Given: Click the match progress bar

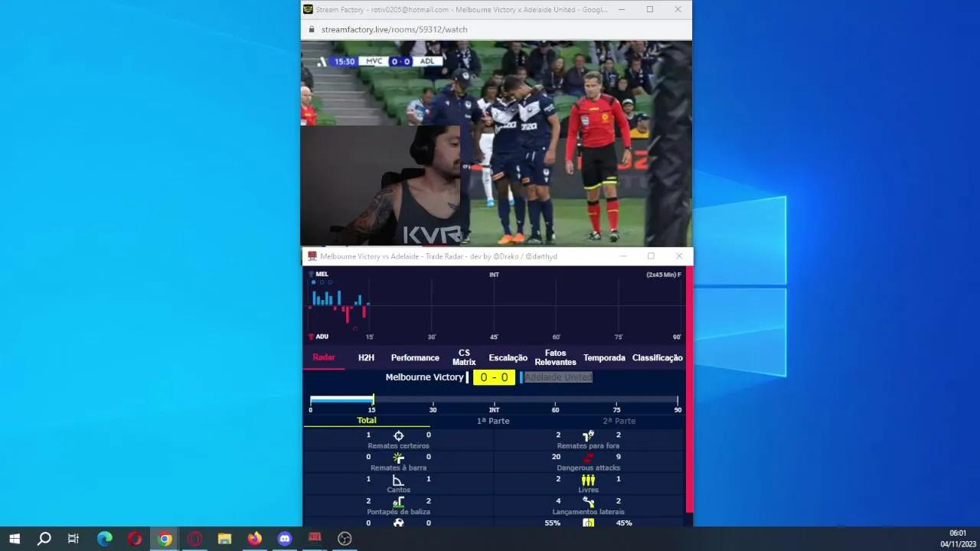Looking at the screenshot, I should (x=494, y=399).
